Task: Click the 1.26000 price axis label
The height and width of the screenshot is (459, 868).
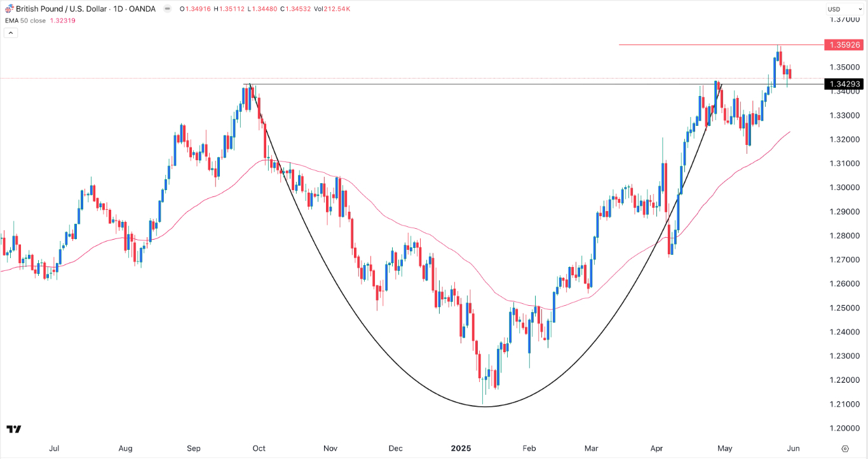Action: pyautogui.click(x=844, y=284)
